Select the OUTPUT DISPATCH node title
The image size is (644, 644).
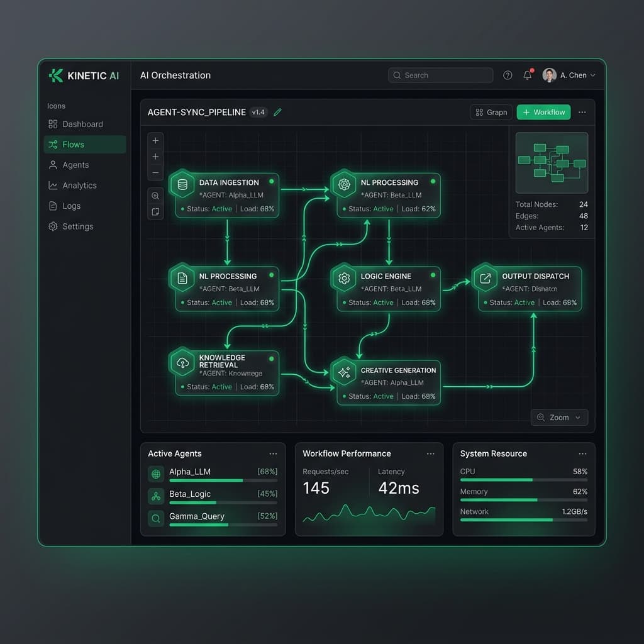(x=536, y=277)
